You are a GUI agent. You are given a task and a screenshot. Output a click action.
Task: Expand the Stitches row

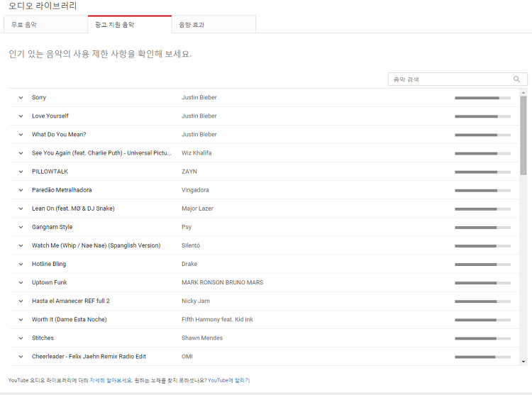point(21,338)
